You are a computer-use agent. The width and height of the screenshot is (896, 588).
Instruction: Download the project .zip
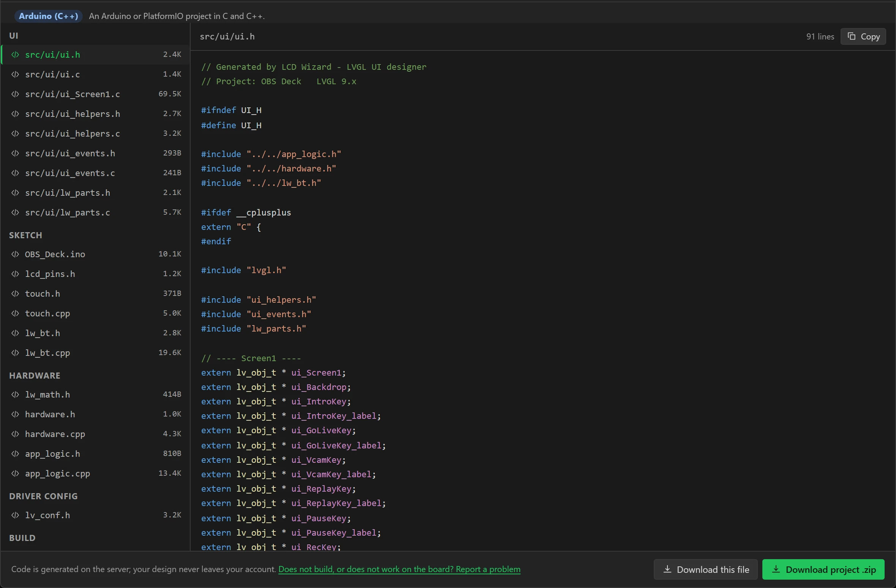(823, 569)
